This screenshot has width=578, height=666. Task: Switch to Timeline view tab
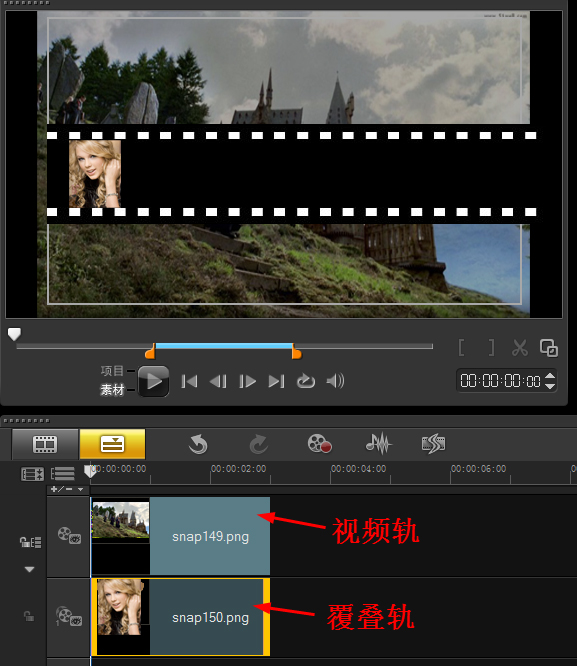pos(113,444)
